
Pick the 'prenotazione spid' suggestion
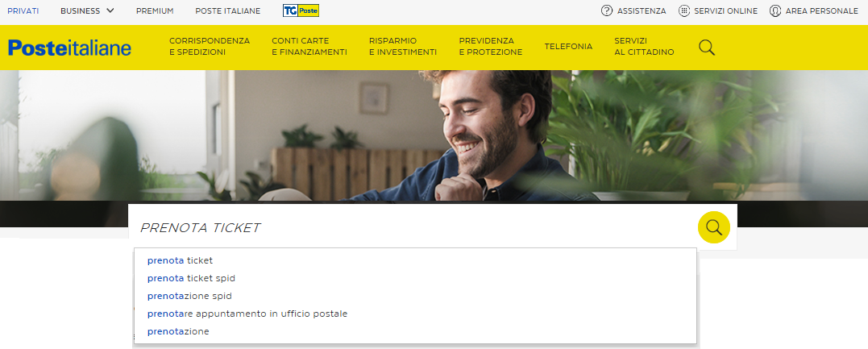pyautogui.click(x=189, y=296)
